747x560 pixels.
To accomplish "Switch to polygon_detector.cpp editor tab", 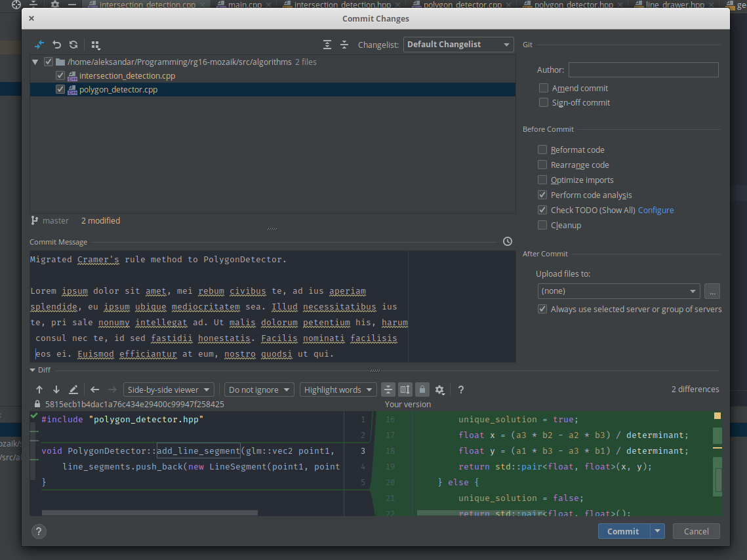I will click(x=462, y=5).
